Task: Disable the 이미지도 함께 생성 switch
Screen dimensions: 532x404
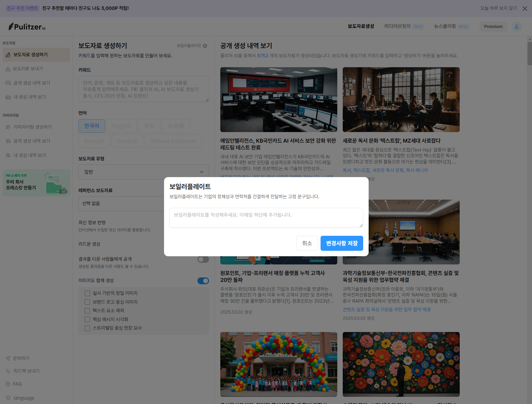Action: tap(203, 281)
